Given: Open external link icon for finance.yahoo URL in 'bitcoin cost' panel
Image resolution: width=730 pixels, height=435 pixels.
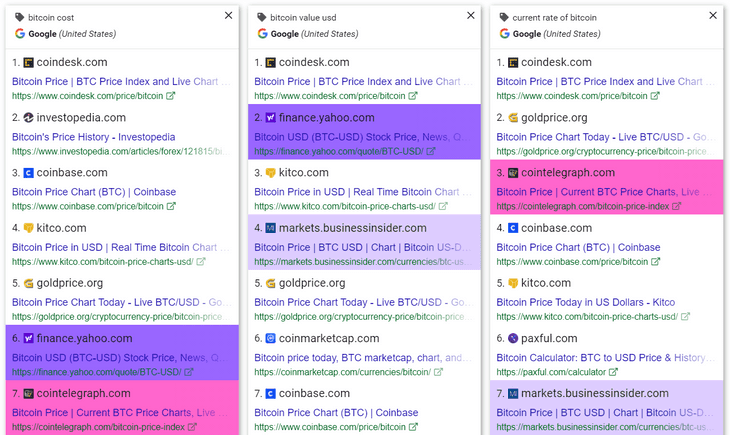Looking at the screenshot, I should [x=189, y=372].
